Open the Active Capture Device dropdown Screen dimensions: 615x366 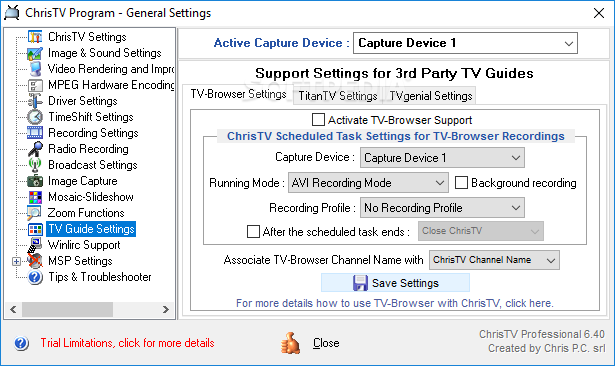465,43
